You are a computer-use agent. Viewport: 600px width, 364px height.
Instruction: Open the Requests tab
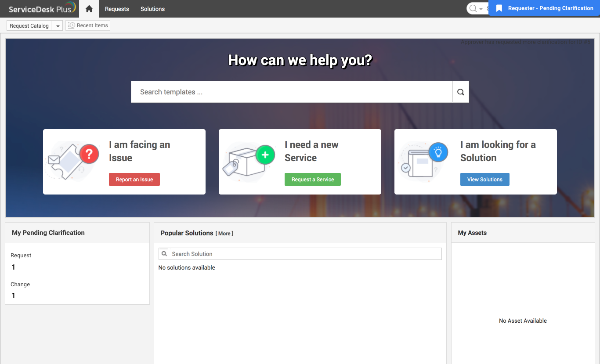[x=117, y=9]
